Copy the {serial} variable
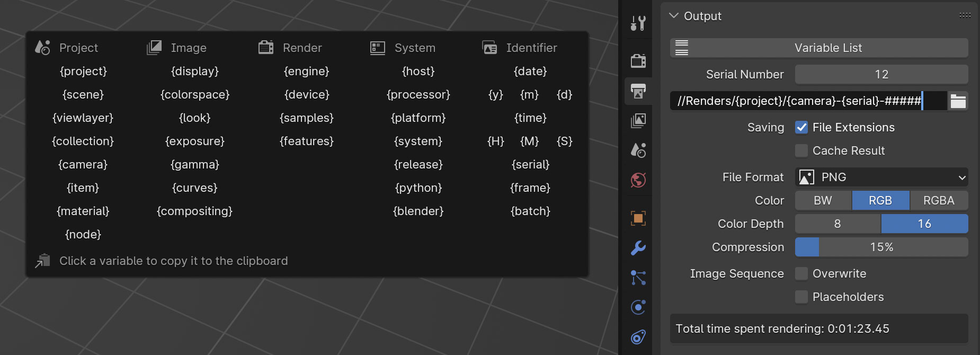This screenshot has width=980, height=355. (x=530, y=164)
